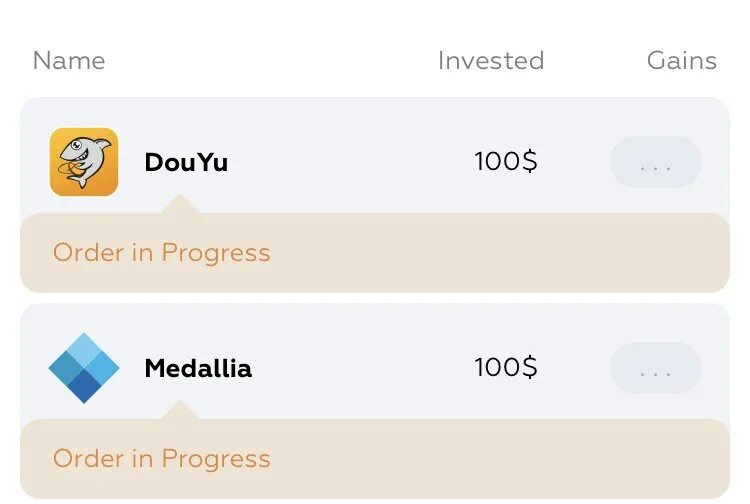This screenshot has width=750, height=504.
Task: Open the DouYu shark logo icon
Action: tap(84, 162)
